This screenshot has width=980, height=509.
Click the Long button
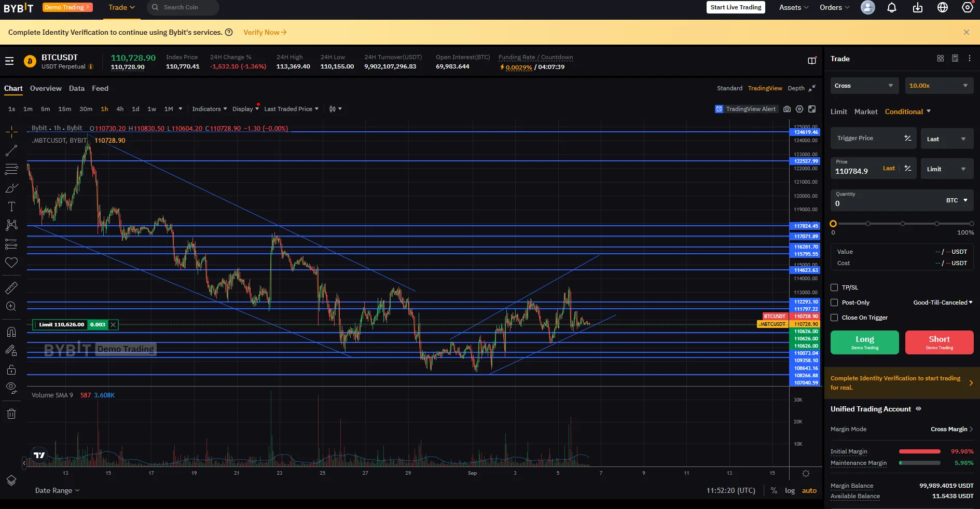pos(865,342)
